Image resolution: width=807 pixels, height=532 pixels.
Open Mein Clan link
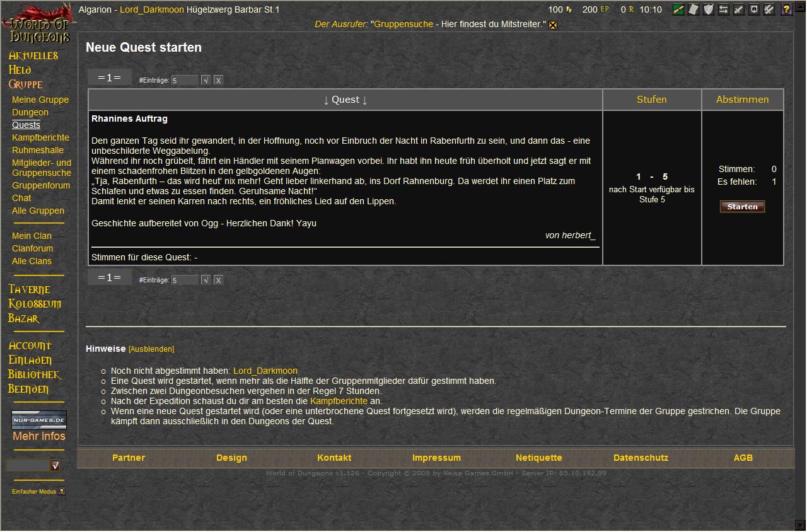(32, 236)
